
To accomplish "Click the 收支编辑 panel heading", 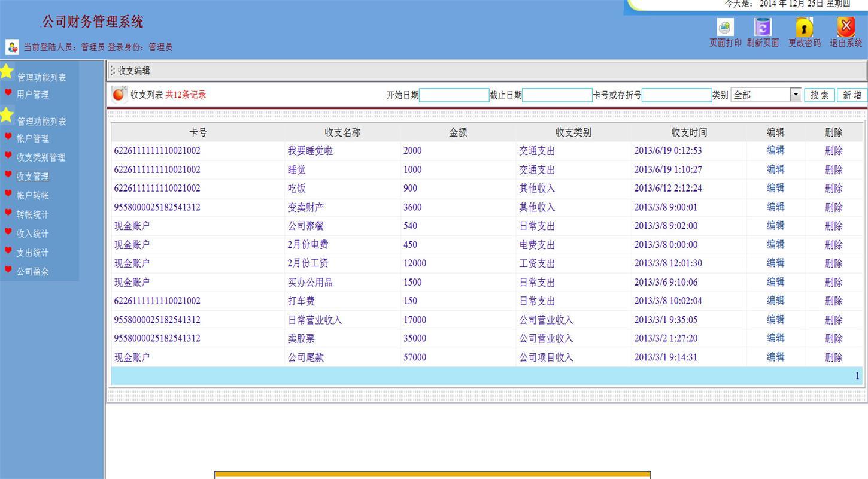I will [x=134, y=71].
